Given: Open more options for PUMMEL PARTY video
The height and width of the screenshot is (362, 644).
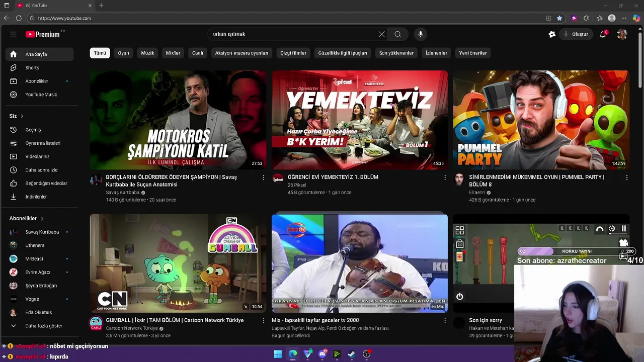Looking at the screenshot, I should click(x=626, y=177).
